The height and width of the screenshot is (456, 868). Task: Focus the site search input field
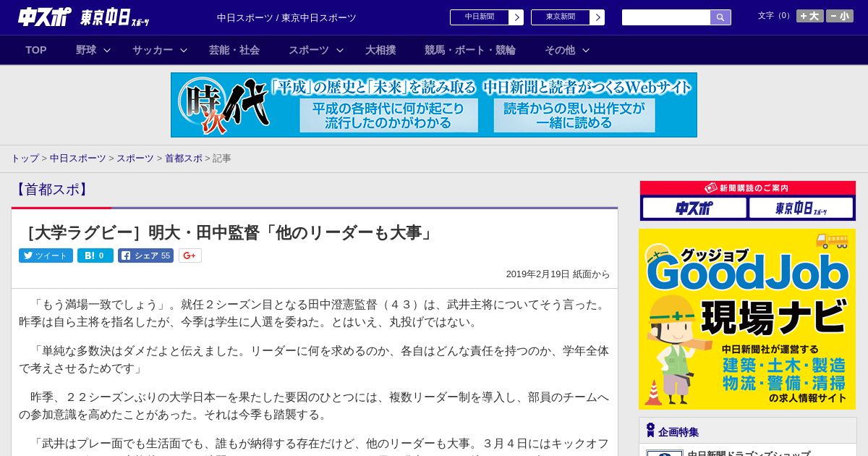click(666, 17)
